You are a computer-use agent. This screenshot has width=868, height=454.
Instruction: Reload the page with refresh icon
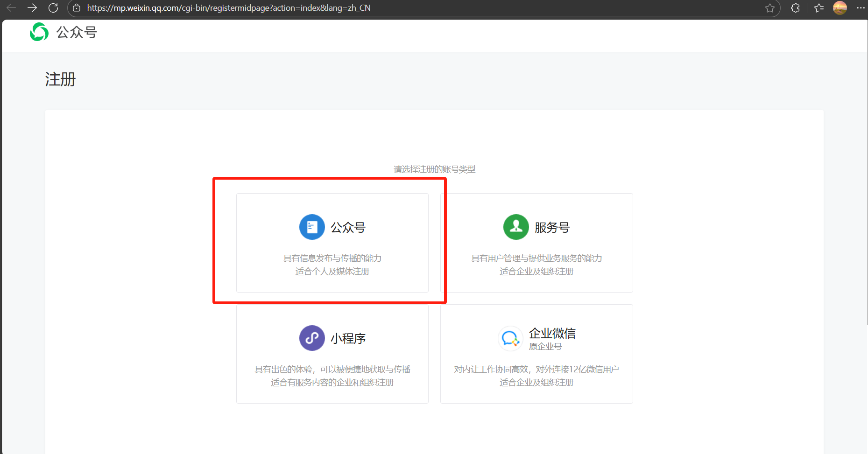[x=53, y=8]
